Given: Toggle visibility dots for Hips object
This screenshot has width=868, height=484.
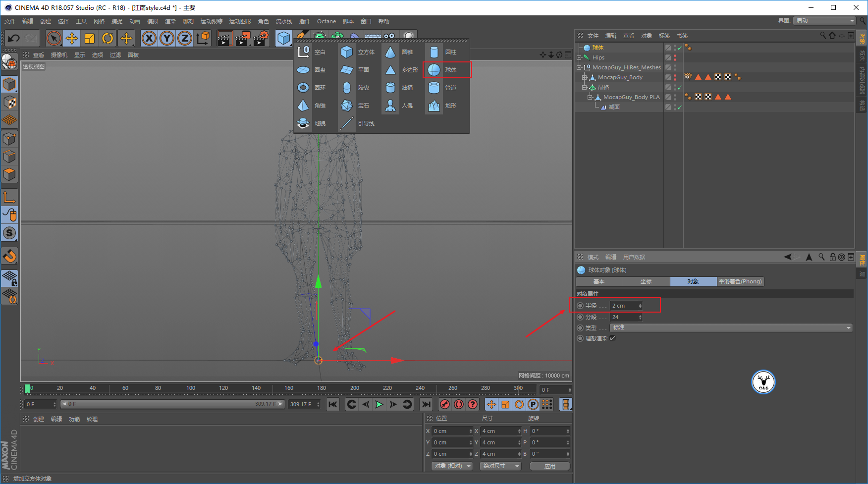Looking at the screenshot, I should [x=675, y=57].
